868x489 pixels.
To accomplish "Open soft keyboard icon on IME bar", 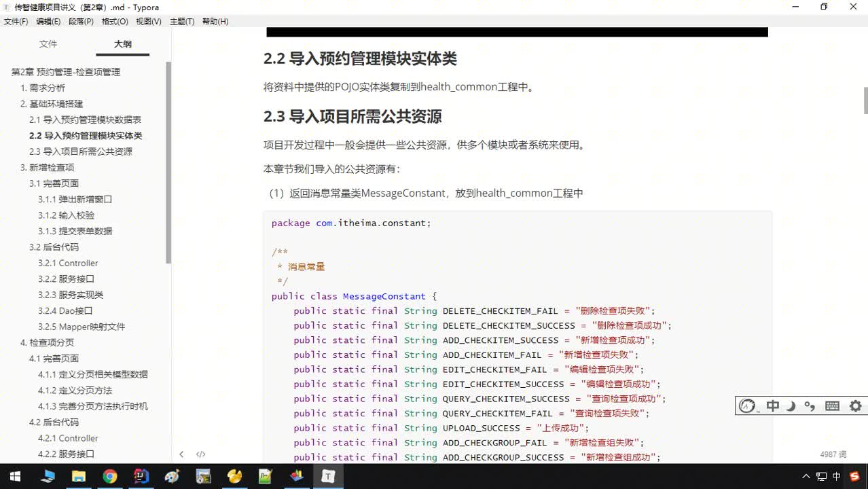I will pyautogui.click(x=832, y=406).
